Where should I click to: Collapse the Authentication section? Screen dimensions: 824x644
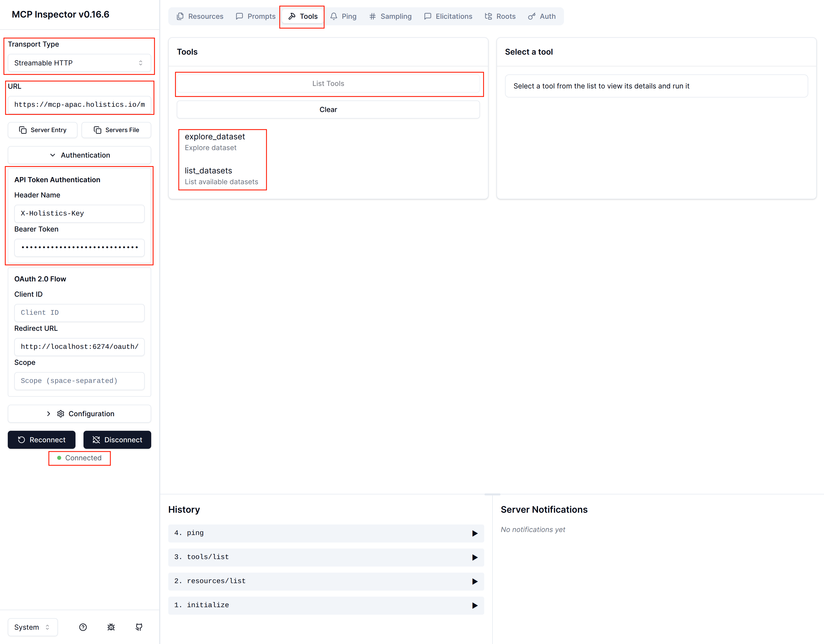(79, 155)
